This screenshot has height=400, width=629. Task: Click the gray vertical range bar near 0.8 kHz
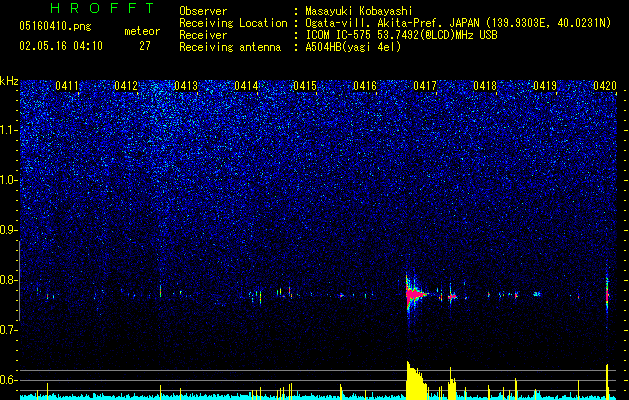20,281
